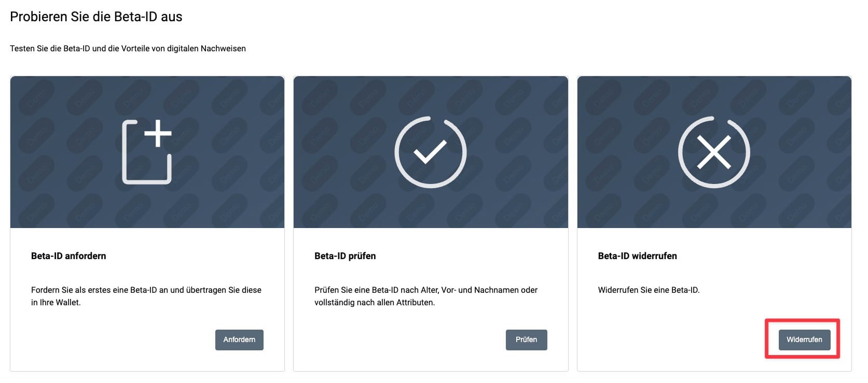Click the text "Widerrufen Sie eine Beta-ID."
Image resolution: width=868 pixels, height=383 pixels.
649,290
